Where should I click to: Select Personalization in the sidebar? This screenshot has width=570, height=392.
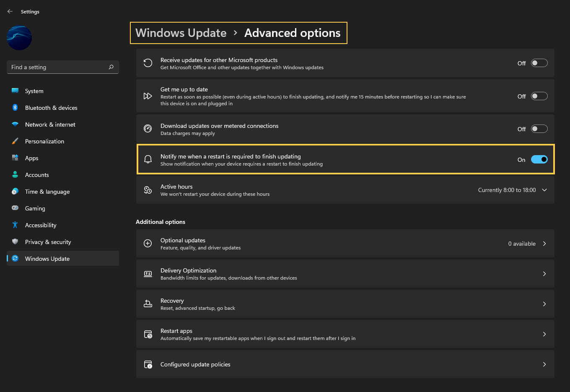click(x=63, y=141)
